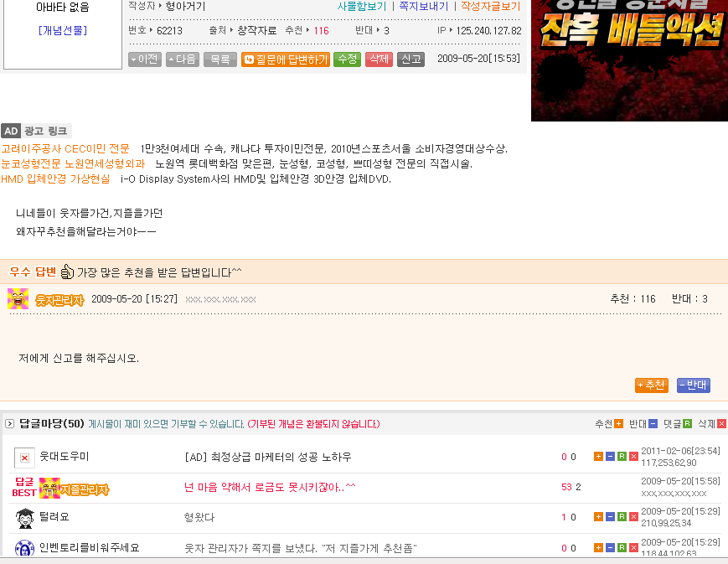Recommend 인벤토리를비워주세요 comment with plus icon
Screen dimensions: 728x564
[x=598, y=548]
